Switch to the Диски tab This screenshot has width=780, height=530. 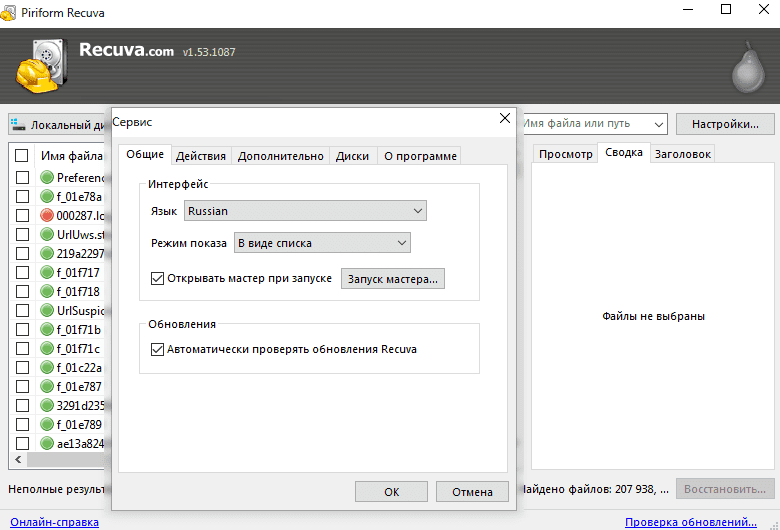[352, 156]
